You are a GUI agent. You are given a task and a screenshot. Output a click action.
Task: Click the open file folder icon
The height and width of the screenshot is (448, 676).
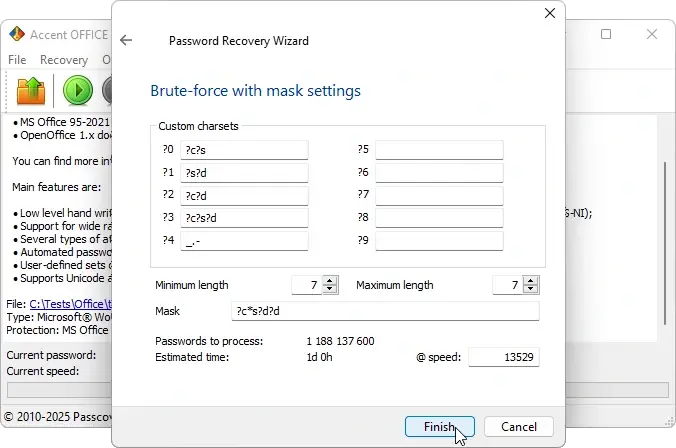tap(31, 90)
